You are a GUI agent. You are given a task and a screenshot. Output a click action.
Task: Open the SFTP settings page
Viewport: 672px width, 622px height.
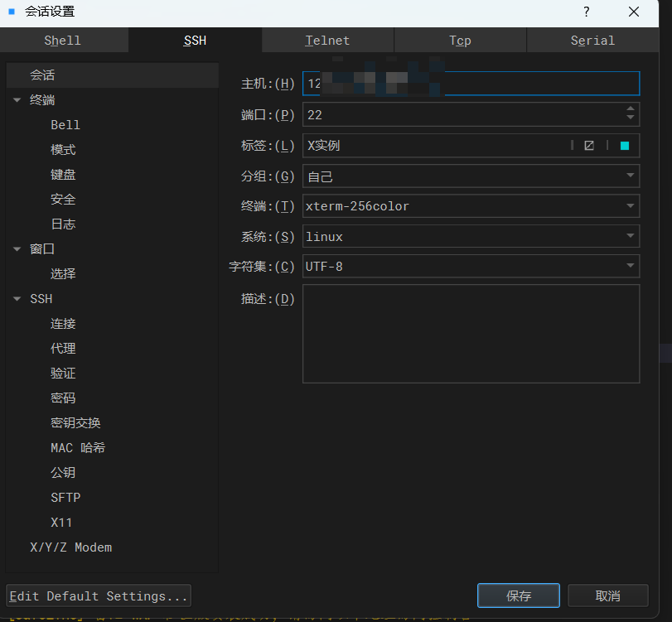point(65,497)
